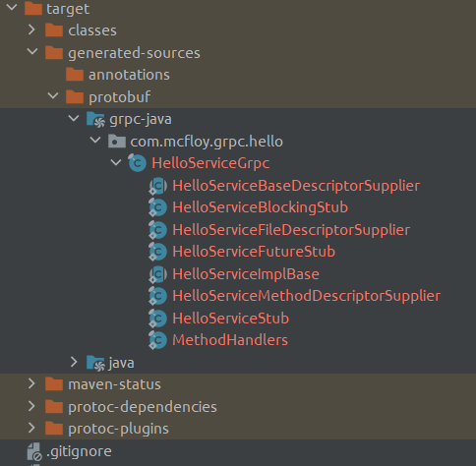Click the grpc-java generated sources folder icon
Viewport: 476px width, 466px height.
tap(95, 120)
